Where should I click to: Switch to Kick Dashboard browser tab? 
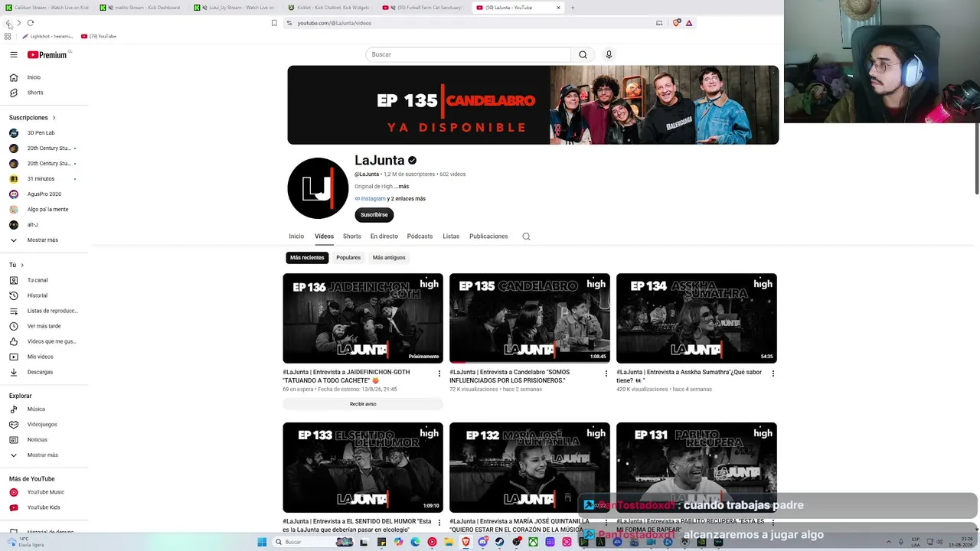[142, 8]
